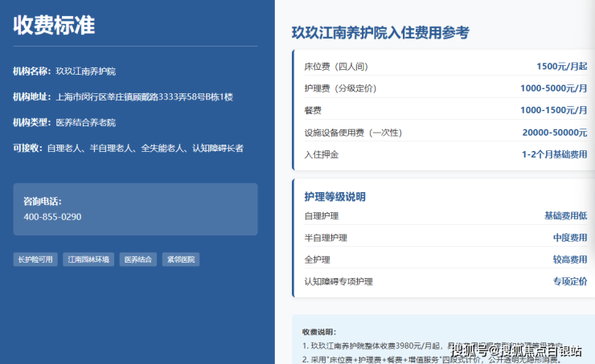The height and width of the screenshot is (364, 595).
Task: Click the 机构类型 label
Action: point(32,122)
